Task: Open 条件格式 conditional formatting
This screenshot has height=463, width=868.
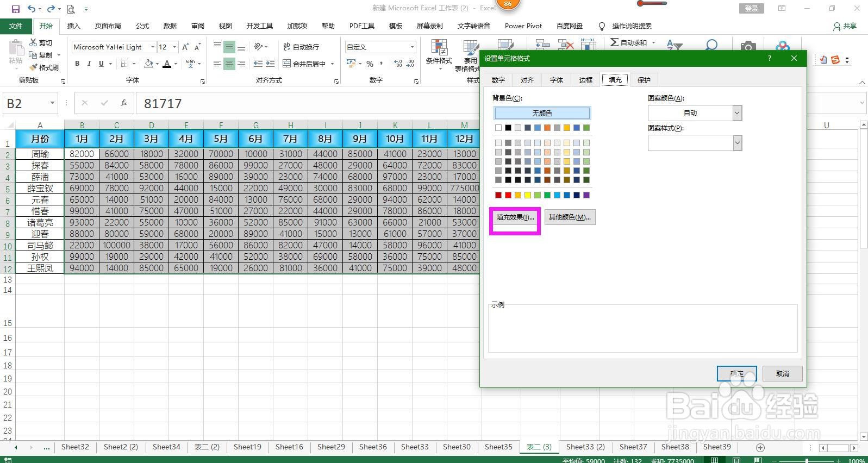Action: pos(439,55)
